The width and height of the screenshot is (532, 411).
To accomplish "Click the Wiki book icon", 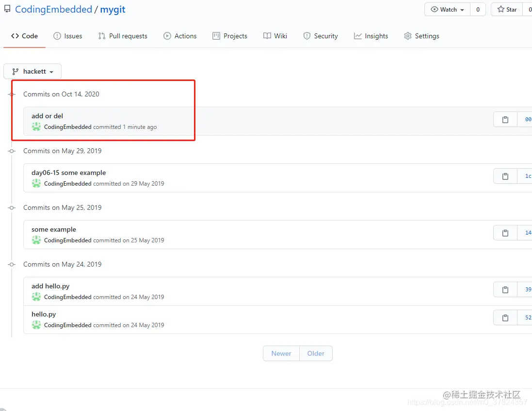I will [x=267, y=36].
